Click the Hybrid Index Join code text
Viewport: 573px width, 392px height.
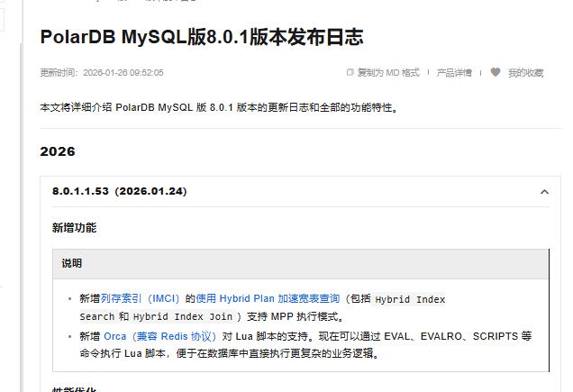(183, 316)
